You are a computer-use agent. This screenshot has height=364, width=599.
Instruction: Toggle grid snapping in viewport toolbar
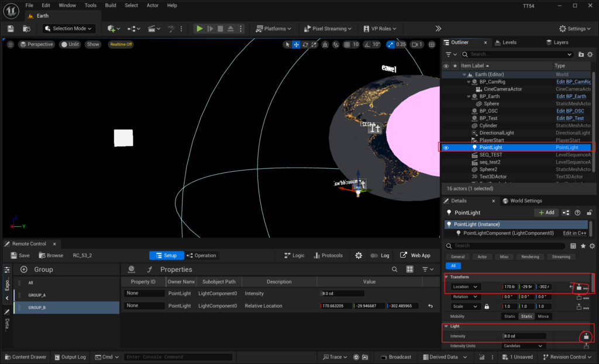(x=346, y=44)
